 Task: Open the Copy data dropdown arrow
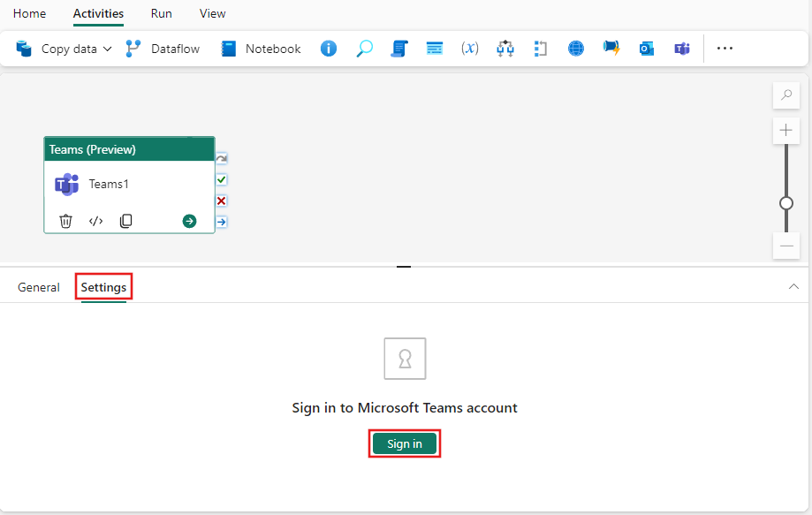click(107, 49)
